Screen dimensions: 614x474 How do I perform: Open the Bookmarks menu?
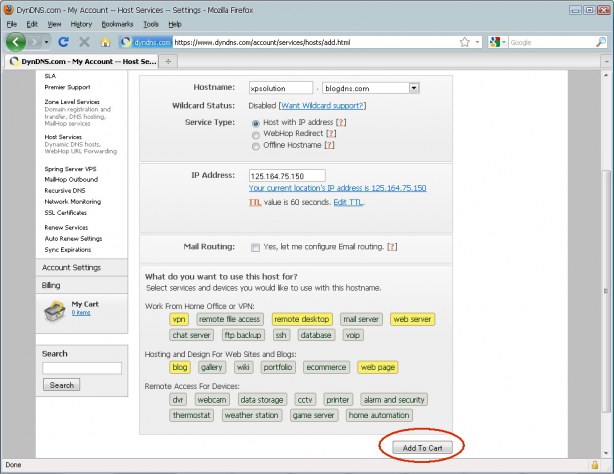tap(117, 24)
